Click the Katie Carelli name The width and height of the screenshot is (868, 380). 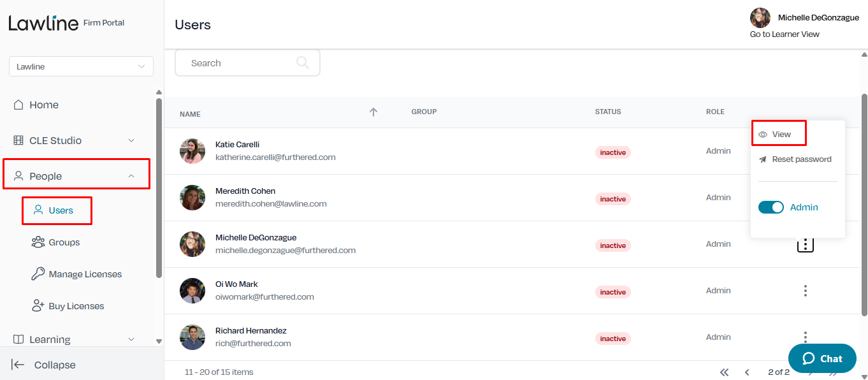pos(237,145)
